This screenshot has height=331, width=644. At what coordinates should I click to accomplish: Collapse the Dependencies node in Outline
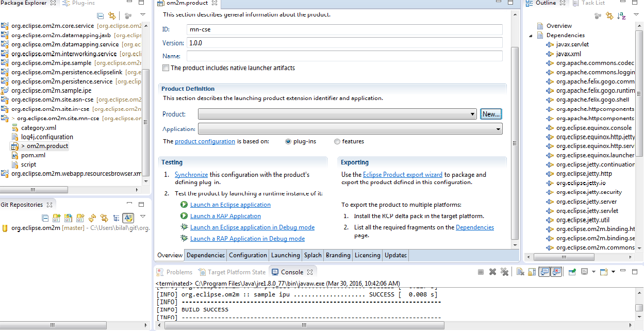click(530, 36)
